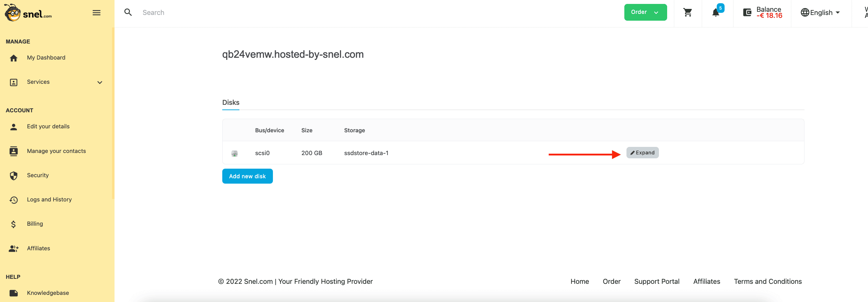Open notifications bell
The image size is (868, 302).
[x=716, y=13]
